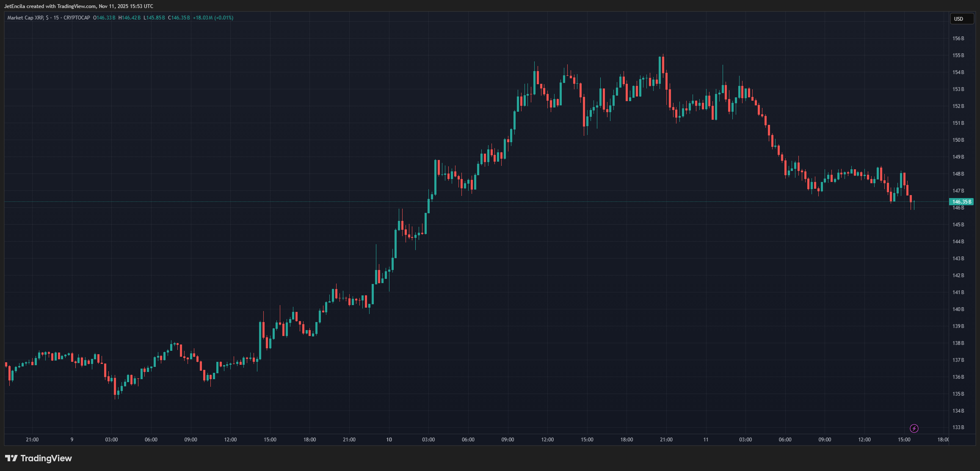980x471 pixels.
Task: Click the close value C146.35B
Action: 179,18
